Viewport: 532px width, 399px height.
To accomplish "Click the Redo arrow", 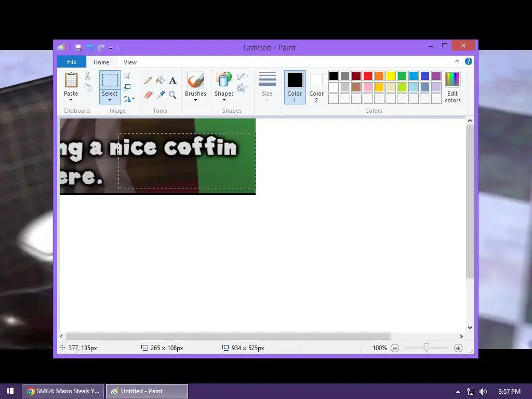I will click(x=101, y=48).
